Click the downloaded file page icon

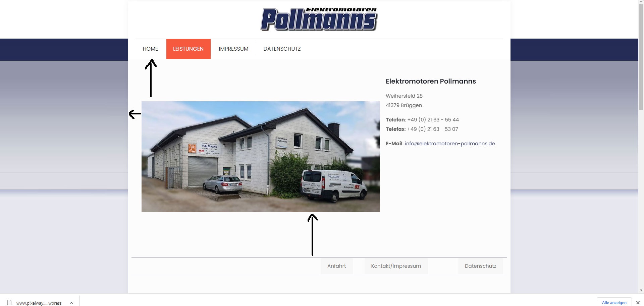[x=9, y=303]
